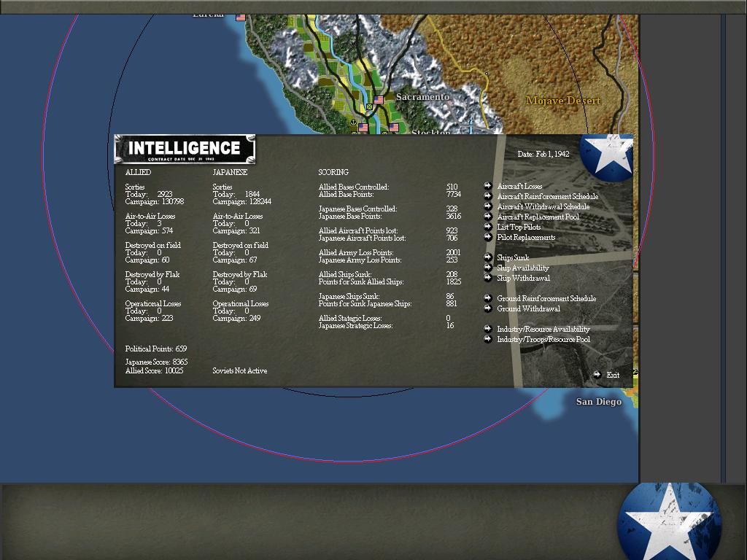The image size is (747, 560).
Task: Click arrow icon beside Ground Withdrawal
Action: [488, 308]
